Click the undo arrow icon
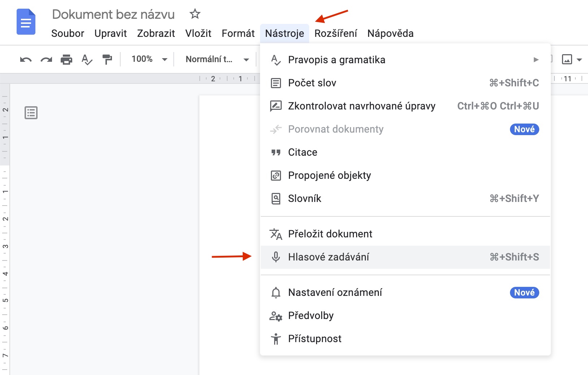Screen dimensions: 588x375 coord(26,59)
